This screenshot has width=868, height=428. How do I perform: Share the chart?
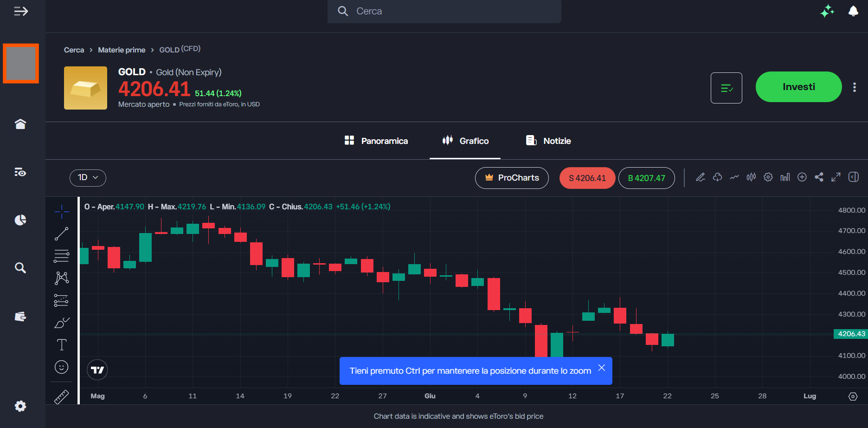click(x=819, y=177)
